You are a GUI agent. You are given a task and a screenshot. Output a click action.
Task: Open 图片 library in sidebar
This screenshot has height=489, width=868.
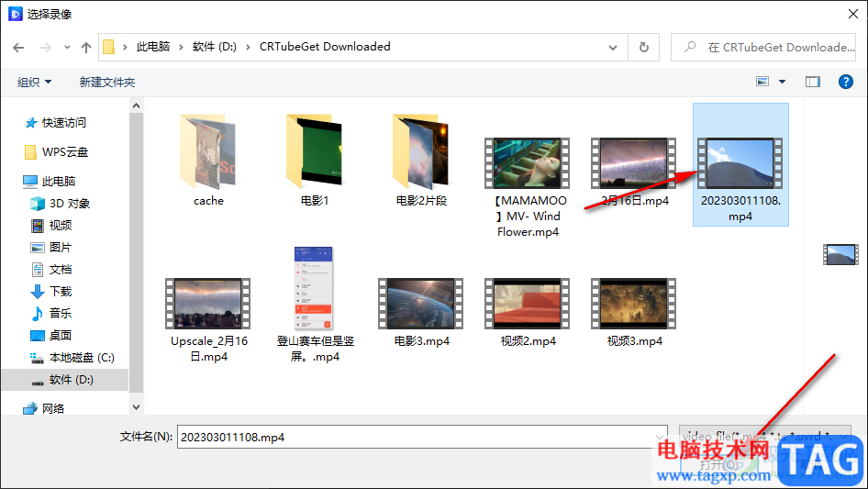(x=51, y=248)
